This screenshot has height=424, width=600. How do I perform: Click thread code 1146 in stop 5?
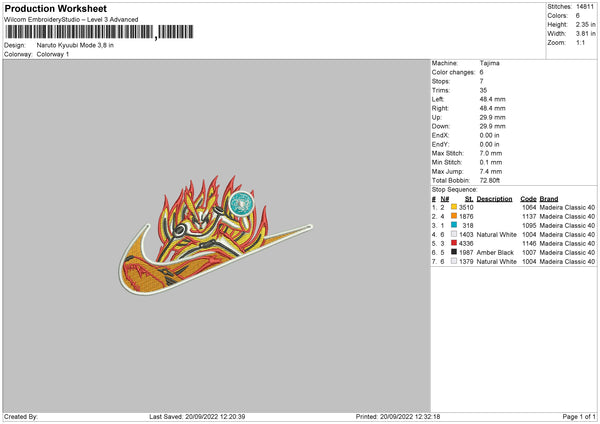[x=529, y=243]
